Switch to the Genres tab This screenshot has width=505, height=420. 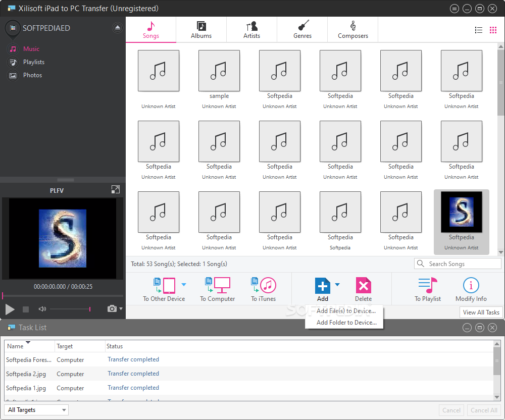pos(302,30)
